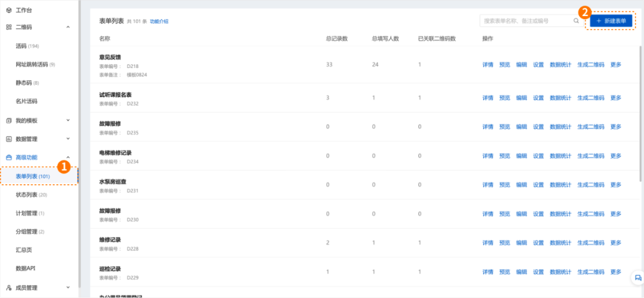Image resolution: width=644 pixels, height=298 pixels.
Task: Click the form name 试听课报名表
Action: pos(116,95)
